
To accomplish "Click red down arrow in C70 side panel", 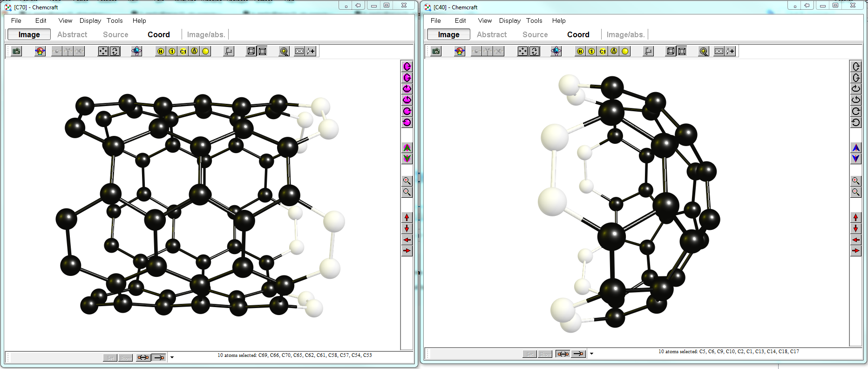I will (407, 228).
